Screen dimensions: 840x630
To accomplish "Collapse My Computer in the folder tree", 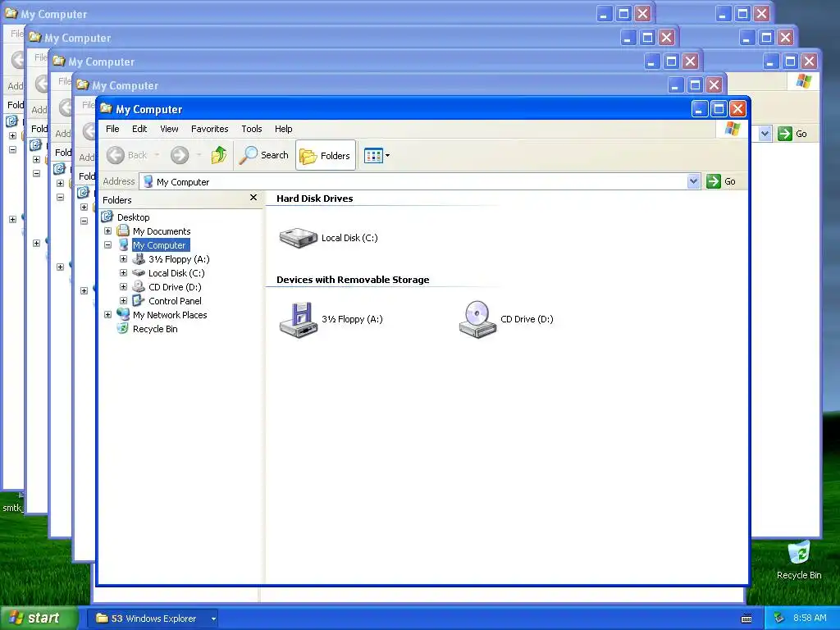I will pyautogui.click(x=107, y=244).
